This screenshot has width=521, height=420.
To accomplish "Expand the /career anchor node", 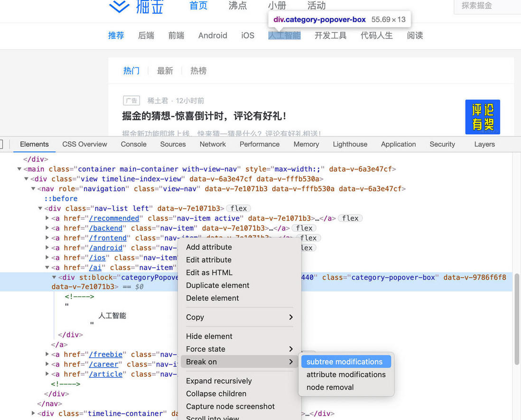I will 47,364.
